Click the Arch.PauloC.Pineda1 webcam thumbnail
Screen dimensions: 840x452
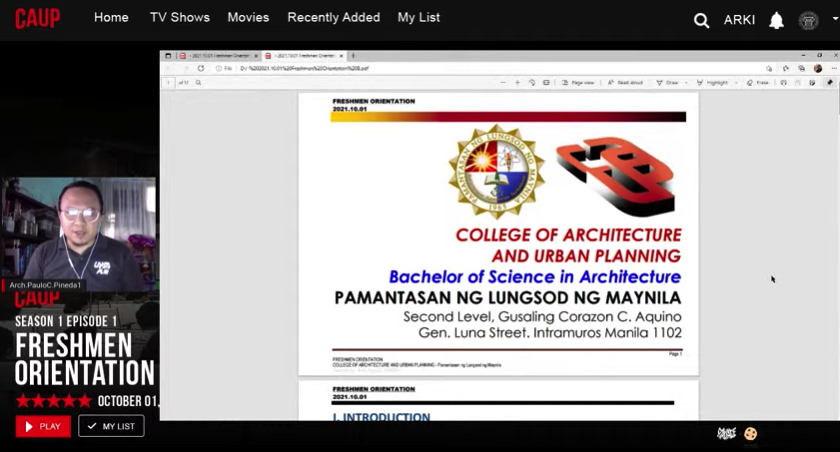coord(79,235)
